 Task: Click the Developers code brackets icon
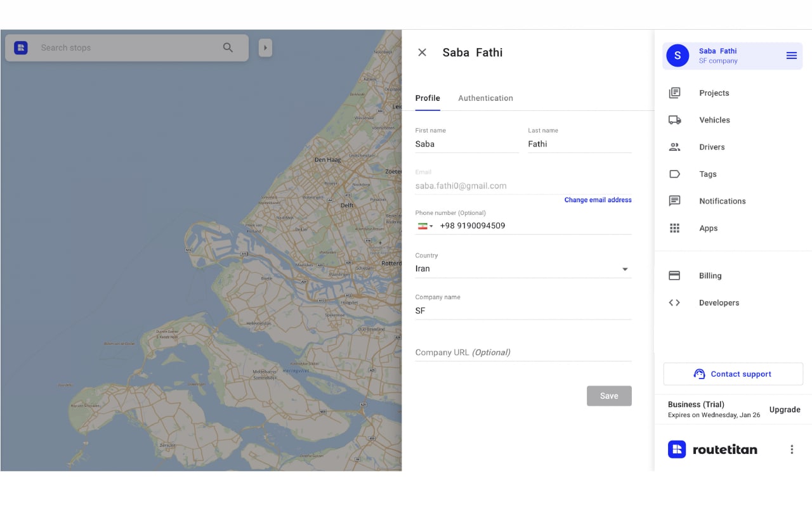point(674,303)
